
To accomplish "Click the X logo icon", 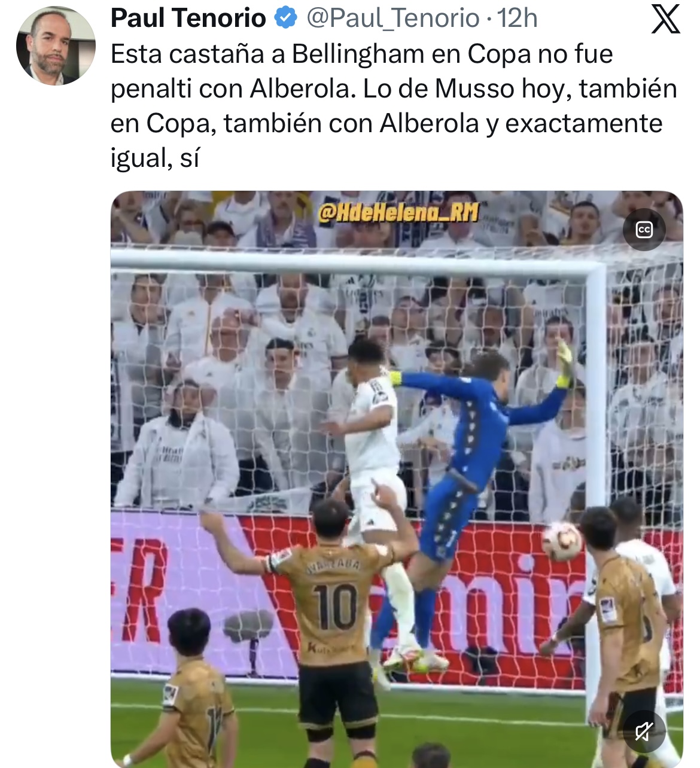I will (665, 19).
